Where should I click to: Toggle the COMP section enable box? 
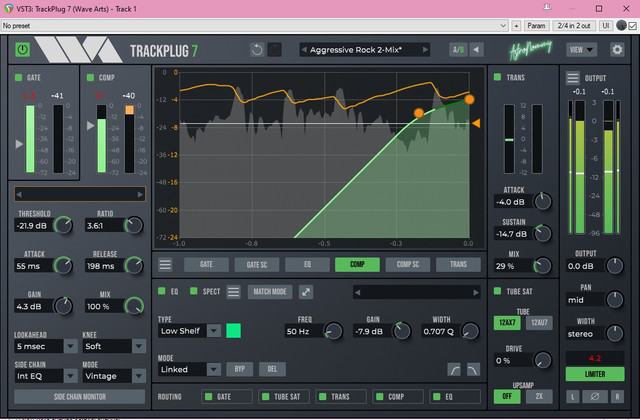(90, 77)
